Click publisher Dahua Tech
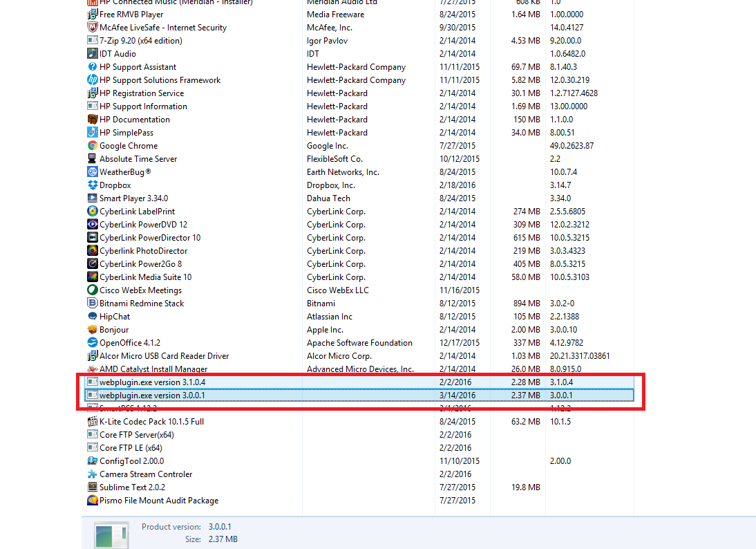756x549 pixels. point(328,198)
